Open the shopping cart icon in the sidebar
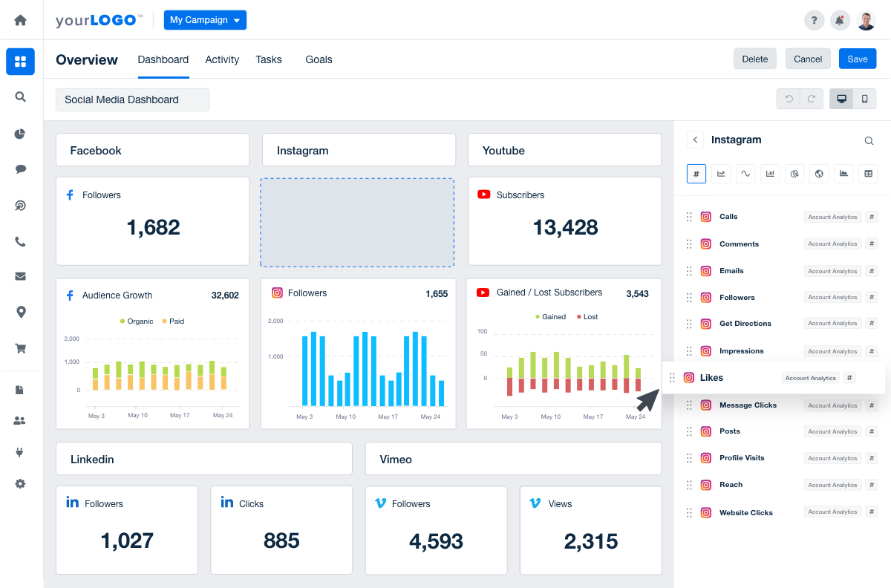Screen dimensions: 891x588 pyautogui.click(x=20, y=347)
